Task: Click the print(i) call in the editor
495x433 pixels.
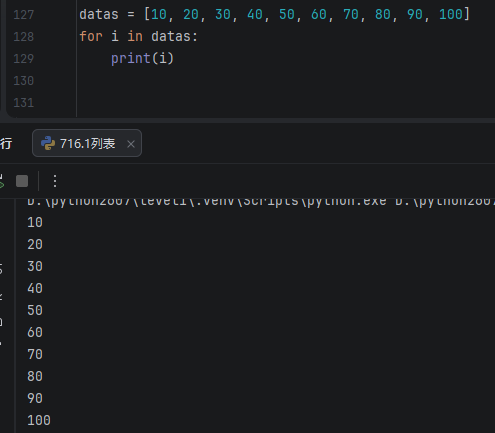Action: tap(142, 59)
